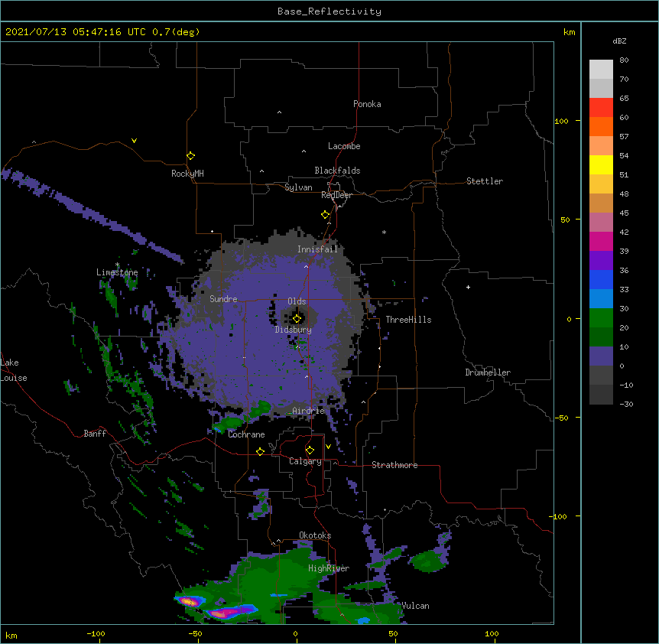Click the 100 km tick on the right axis

[561, 121]
